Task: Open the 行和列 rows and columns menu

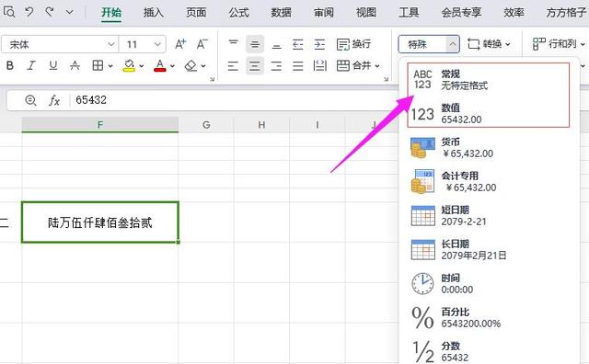Action: pos(559,44)
